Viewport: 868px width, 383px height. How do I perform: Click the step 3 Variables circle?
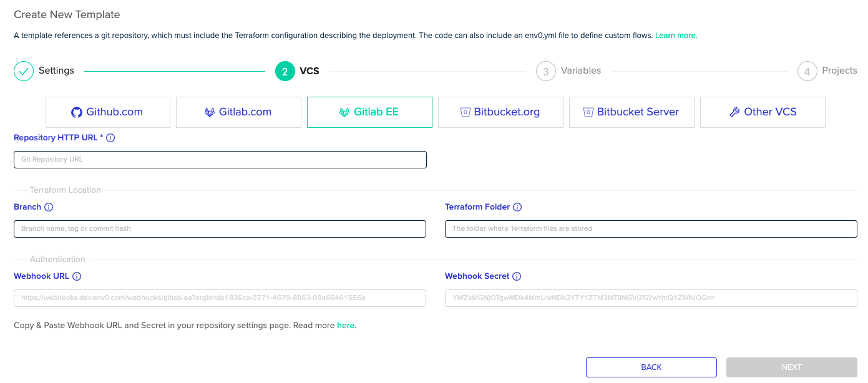point(545,71)
